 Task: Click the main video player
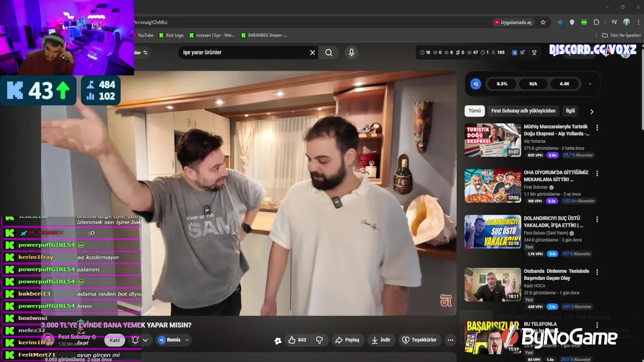pyautogui.click(x=249, y=194)
